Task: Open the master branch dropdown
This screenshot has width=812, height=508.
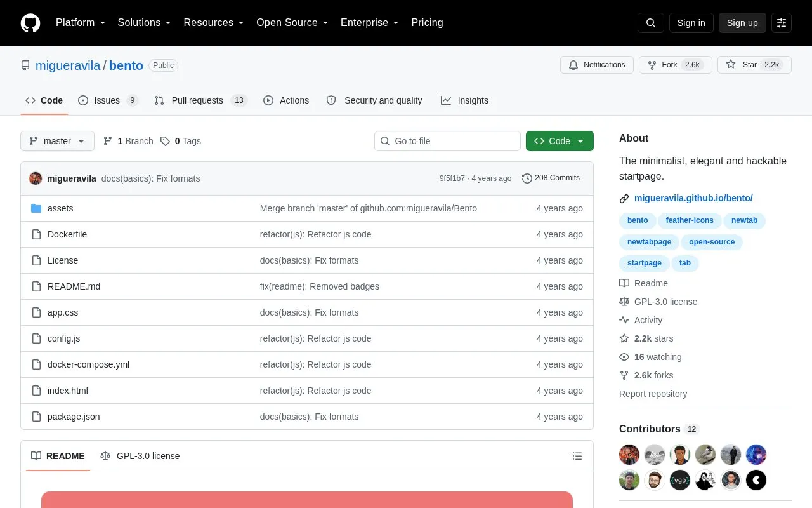Action: coord(57,141)
